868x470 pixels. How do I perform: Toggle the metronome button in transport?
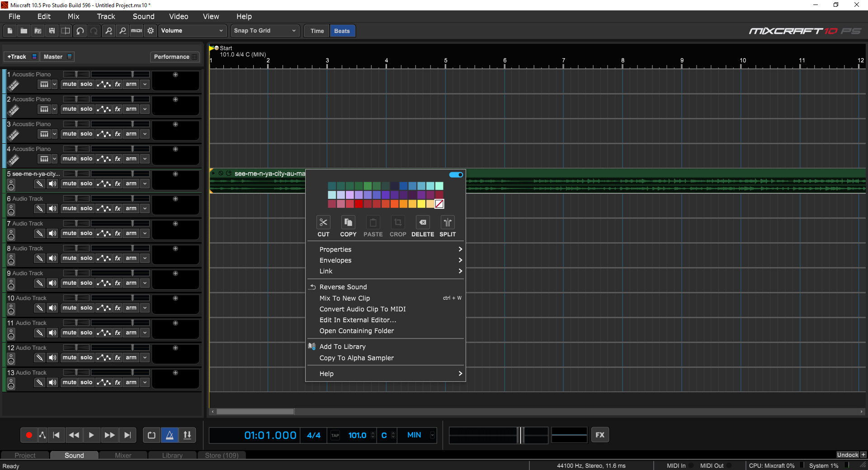click(170, 435)
